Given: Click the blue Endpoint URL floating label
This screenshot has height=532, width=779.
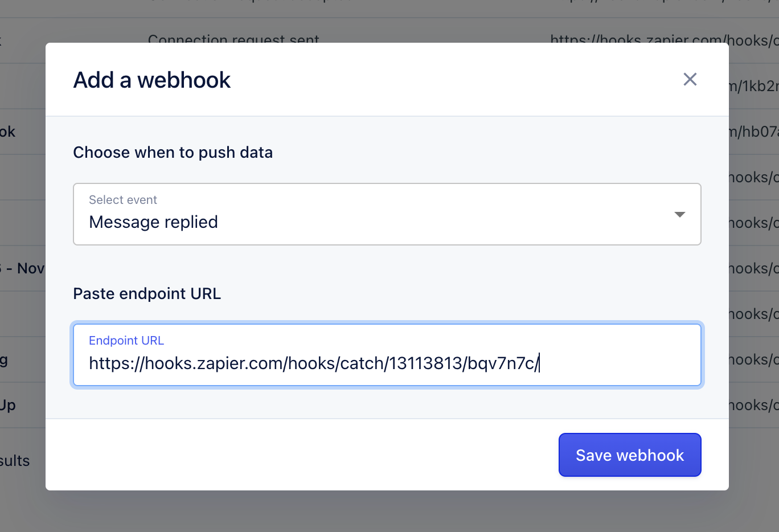Looking at the screenshot, I should pos(126,341).
